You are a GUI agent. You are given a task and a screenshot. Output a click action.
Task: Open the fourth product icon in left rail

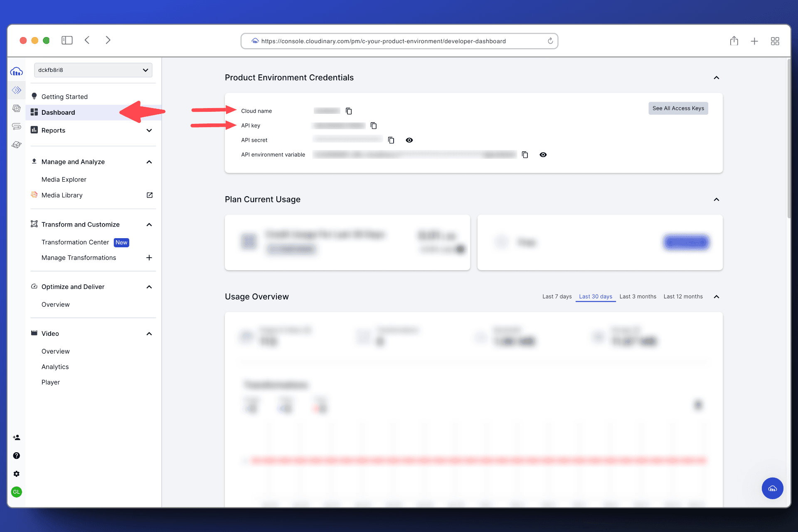(17, 126)
